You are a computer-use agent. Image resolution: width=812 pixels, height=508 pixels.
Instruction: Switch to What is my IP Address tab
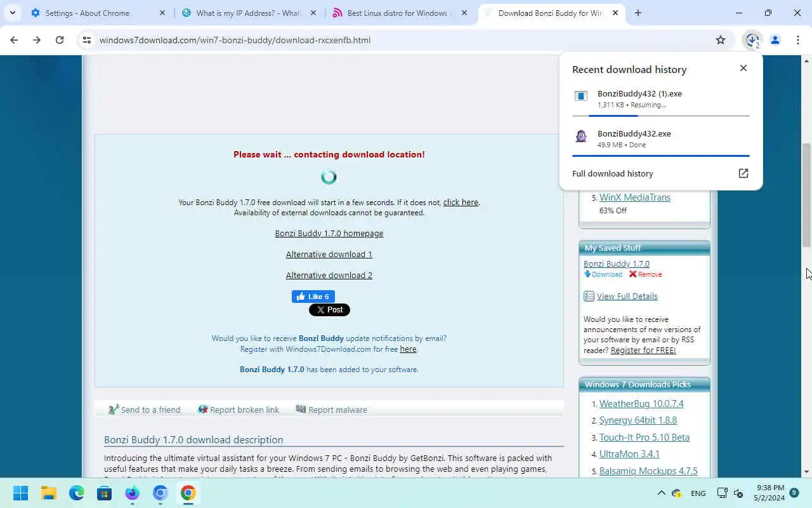click(x=248, y=13)
